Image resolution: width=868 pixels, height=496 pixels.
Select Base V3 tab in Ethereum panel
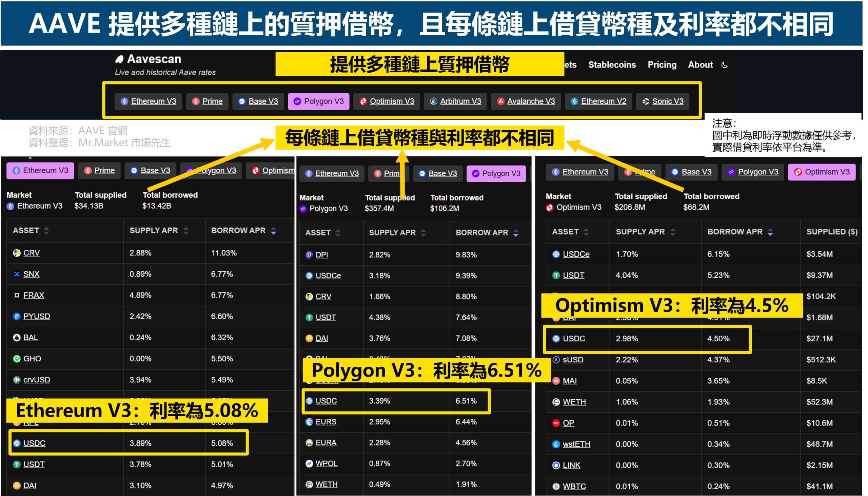point(150,170)
